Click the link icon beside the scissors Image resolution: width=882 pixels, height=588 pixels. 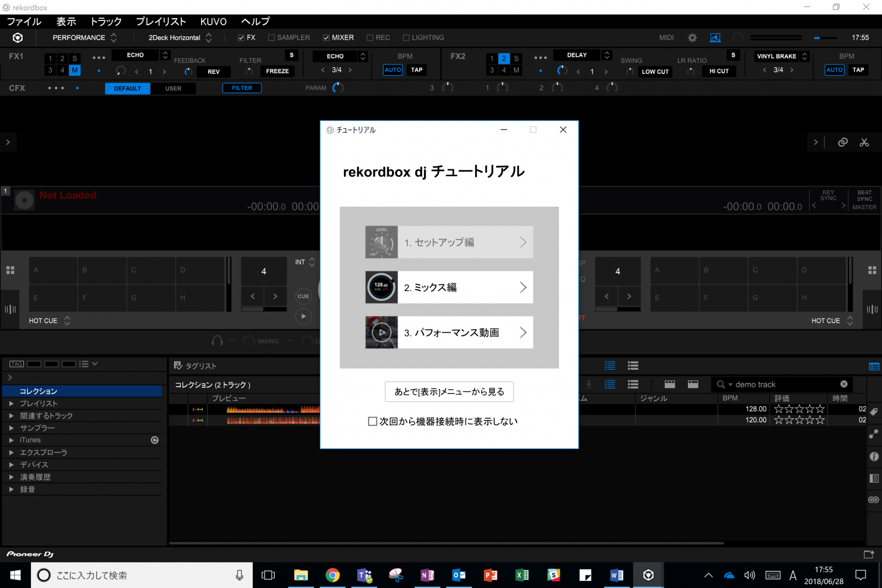point(843,142)
